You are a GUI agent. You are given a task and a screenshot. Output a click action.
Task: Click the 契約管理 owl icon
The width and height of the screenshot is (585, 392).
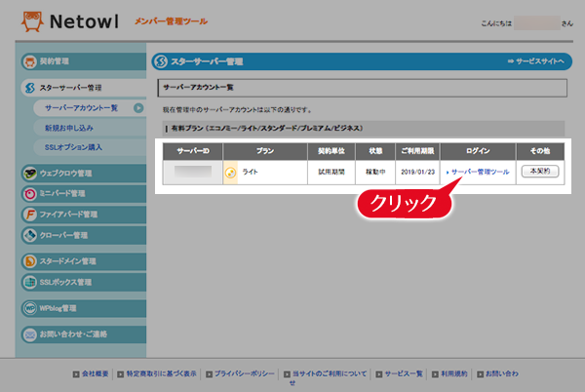pyautogui.click(x=30, y=61)
